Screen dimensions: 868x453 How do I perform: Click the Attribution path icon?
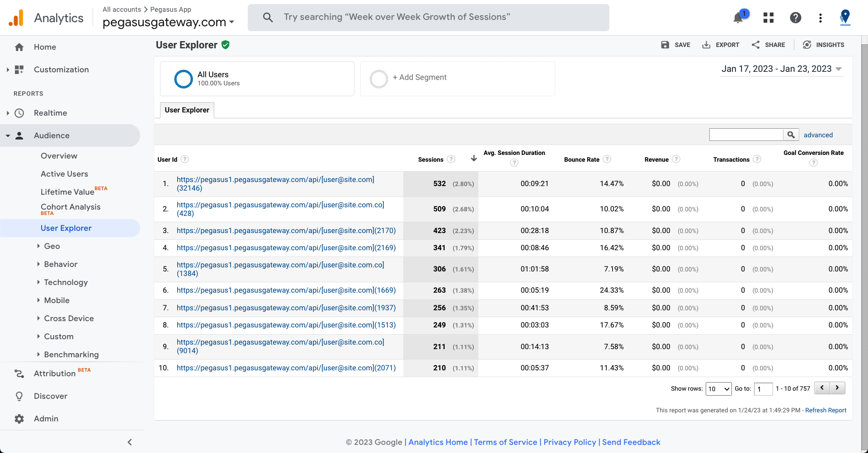19,374
